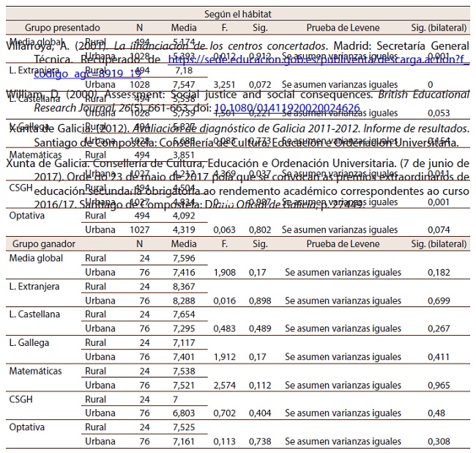Click the Sig. value 0,072
Viewport: 476px width, 453px height.
(x=260, y=84)
